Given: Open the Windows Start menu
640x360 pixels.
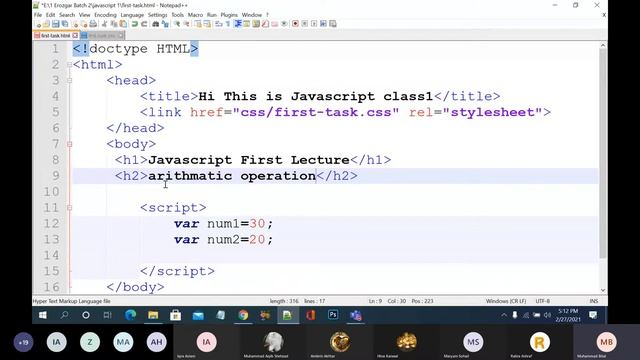Looking at the screenshot, I should coord(42,315).
